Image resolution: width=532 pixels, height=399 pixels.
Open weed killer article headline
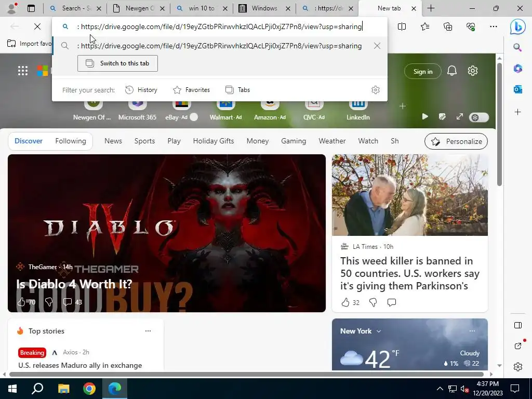pyautogui.click(x=410, y=273)
